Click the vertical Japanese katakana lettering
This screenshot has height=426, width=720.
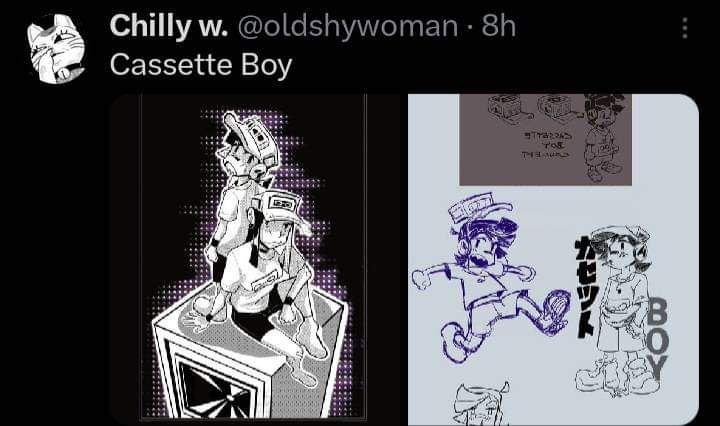click(x=585, y=288)
